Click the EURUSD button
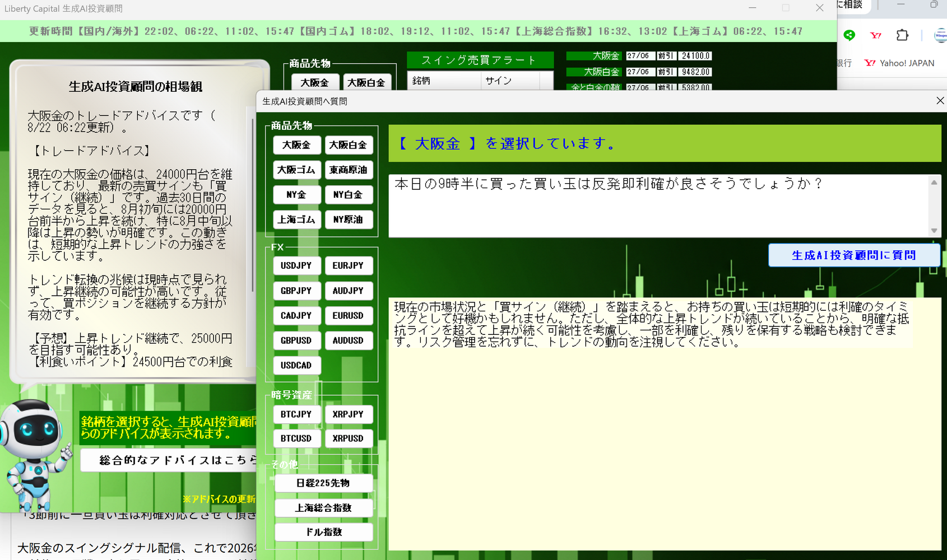Image resolution: width=947 pixels, height=560 pixels. (x=348, y=315)
